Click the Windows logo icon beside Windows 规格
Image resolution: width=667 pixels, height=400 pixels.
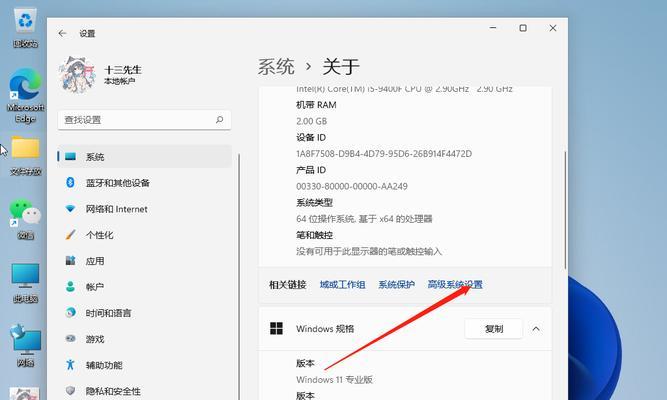[x=276, y=329]
